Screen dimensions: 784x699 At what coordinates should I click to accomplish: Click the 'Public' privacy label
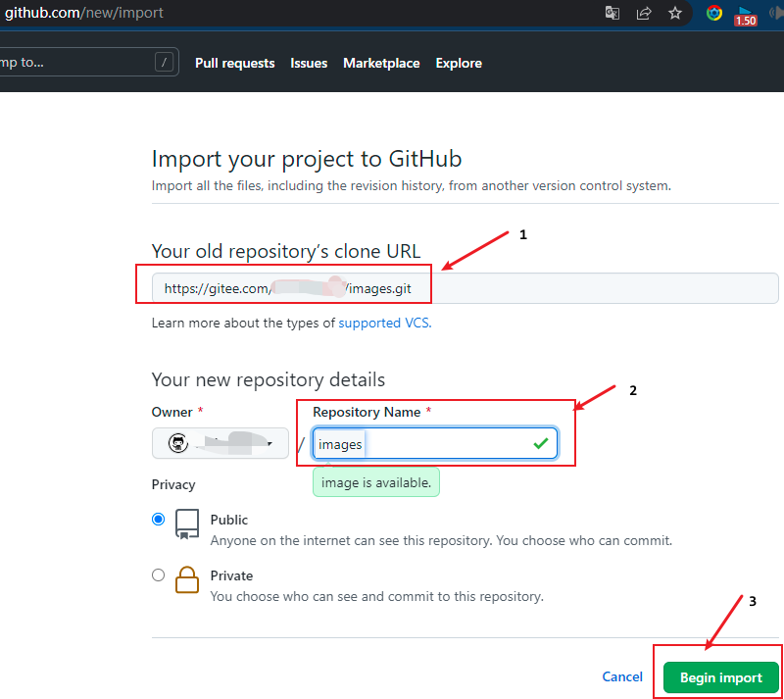click(229, 520)
